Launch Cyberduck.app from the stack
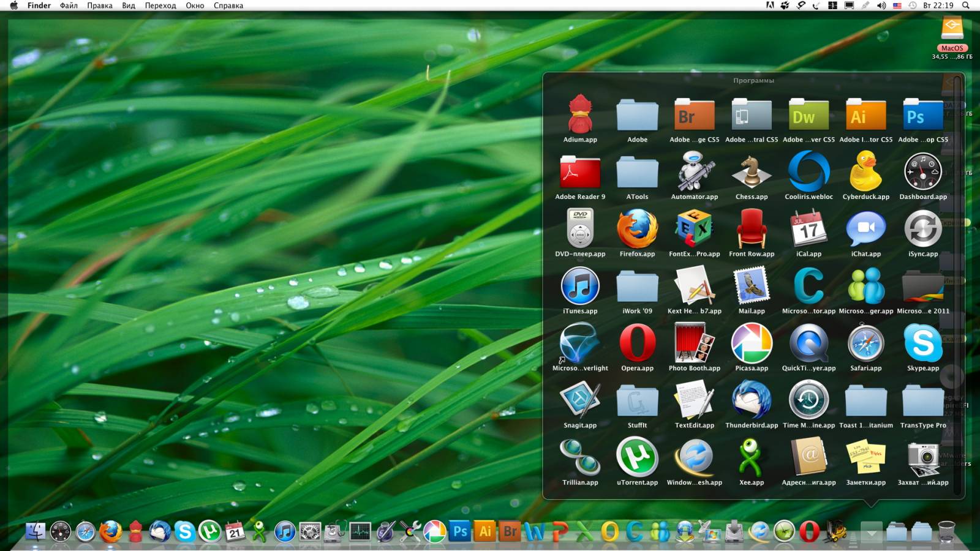The image size is (980, 551). [866, 171]
